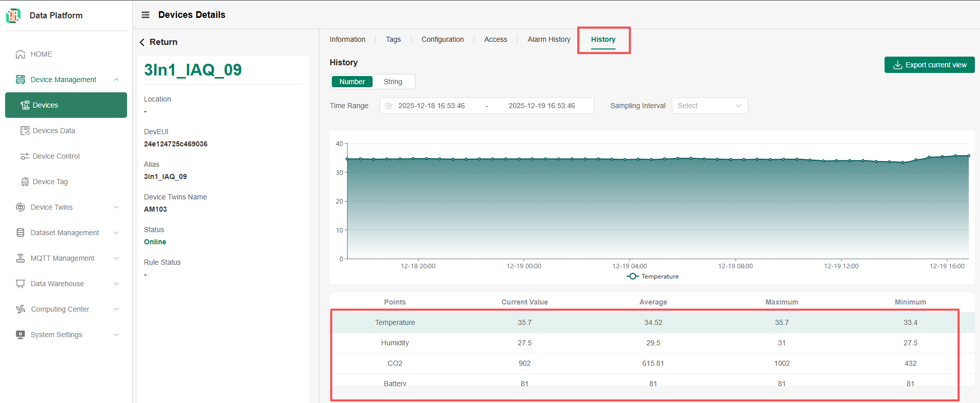Viewport: 980px width, 403px height.
Task: Export the current view
Action: (x=929, y=65)
